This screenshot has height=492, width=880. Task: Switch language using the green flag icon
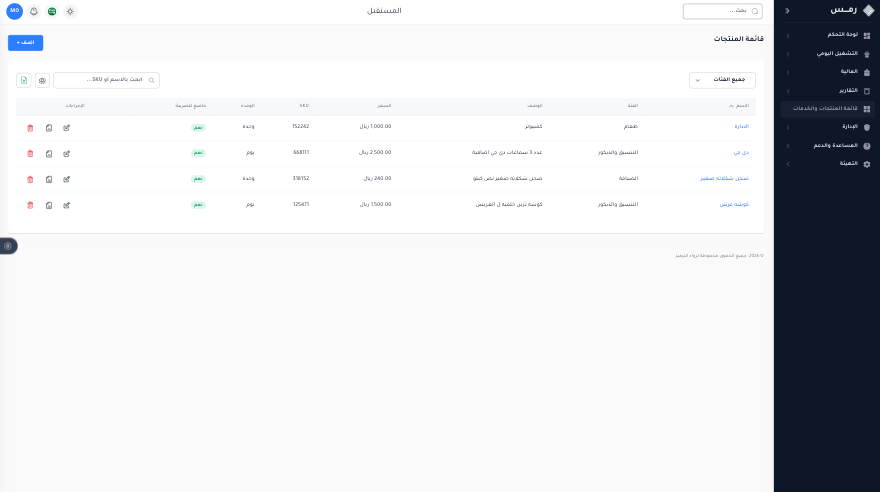(52, 11)
